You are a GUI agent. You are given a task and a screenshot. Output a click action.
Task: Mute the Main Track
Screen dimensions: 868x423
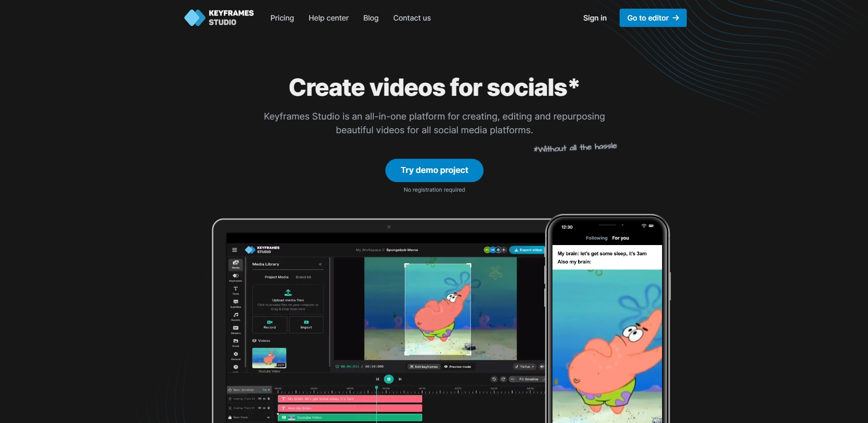[269, 417]
